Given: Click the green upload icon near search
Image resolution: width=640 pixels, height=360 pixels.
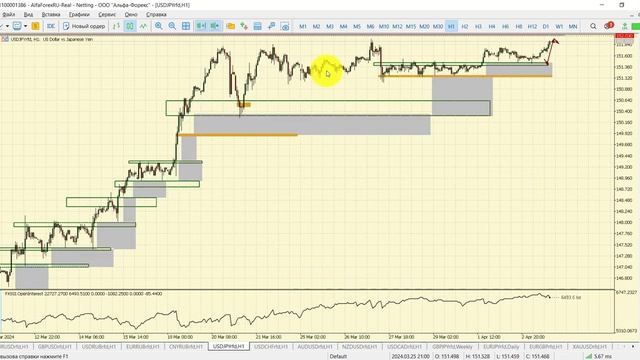Looking at the screenshot, I should [x=624, y=26].
